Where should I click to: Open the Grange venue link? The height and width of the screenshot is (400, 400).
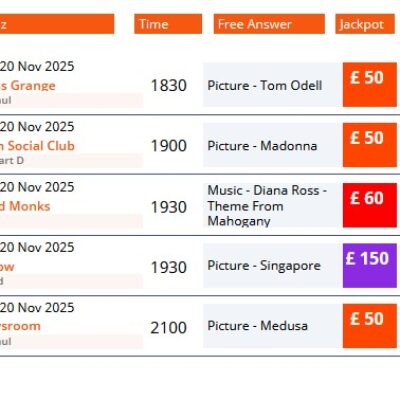(x=28, y=86)
